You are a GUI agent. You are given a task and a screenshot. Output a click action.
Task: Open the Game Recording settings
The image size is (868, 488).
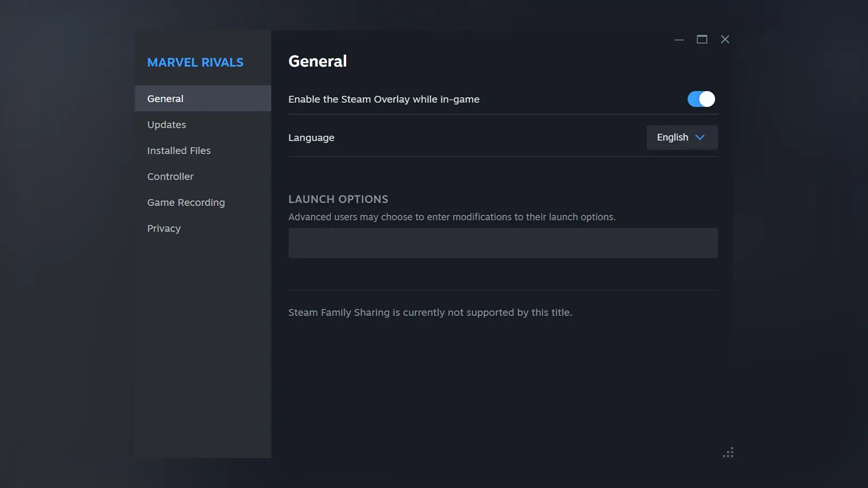point(186,202)
